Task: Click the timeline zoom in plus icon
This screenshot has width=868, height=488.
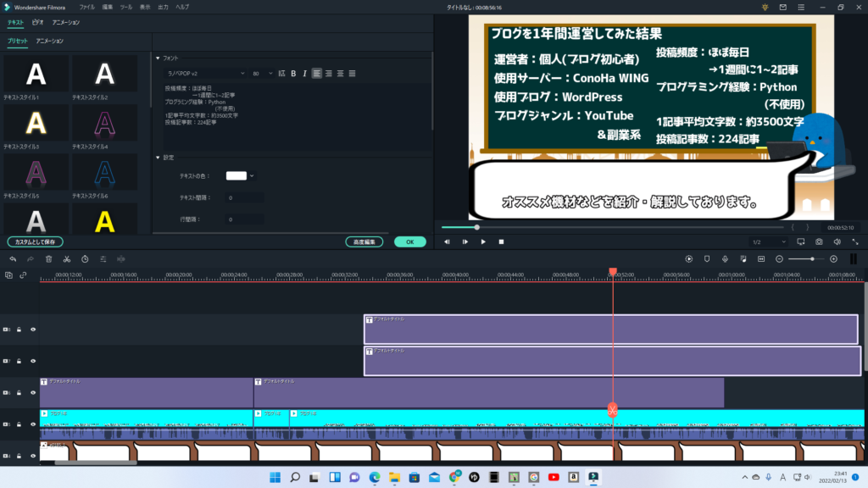Action: click(834, 259)
